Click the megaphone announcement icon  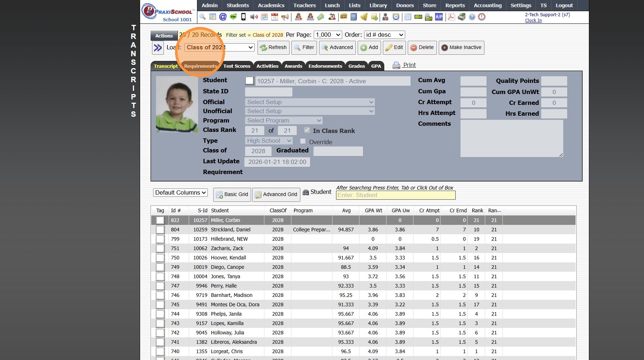pyautogui.click(x=285, y=17)
